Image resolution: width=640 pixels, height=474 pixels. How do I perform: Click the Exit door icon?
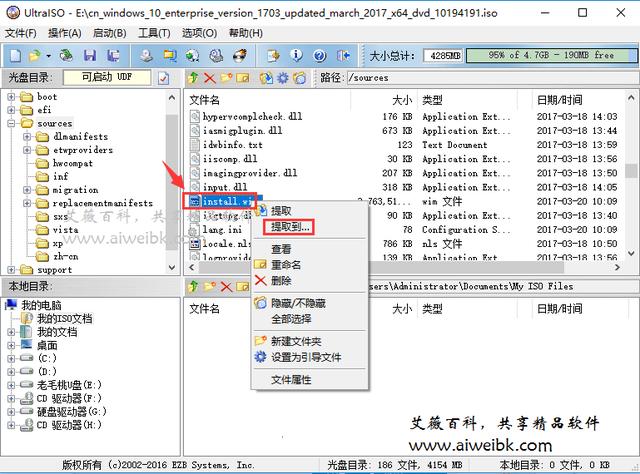pyautogui.click(x=344, y=56)
